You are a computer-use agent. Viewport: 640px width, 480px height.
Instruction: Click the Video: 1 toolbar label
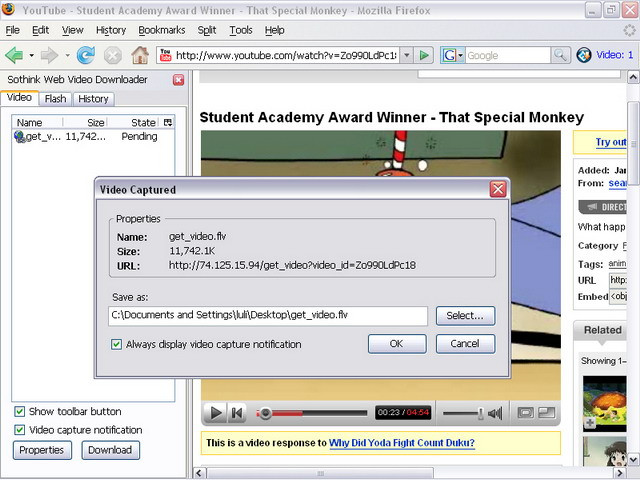[615, 55]
